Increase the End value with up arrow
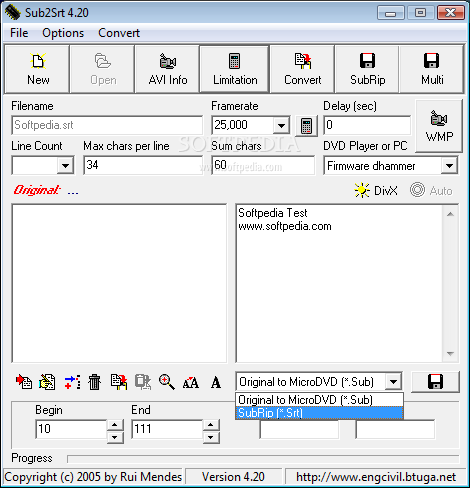Viewport: 470px width, 488px height. click(x=211, y=425)
